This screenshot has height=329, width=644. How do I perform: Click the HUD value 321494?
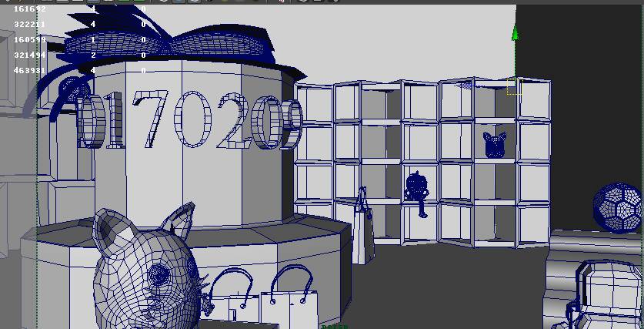[30, 55]
